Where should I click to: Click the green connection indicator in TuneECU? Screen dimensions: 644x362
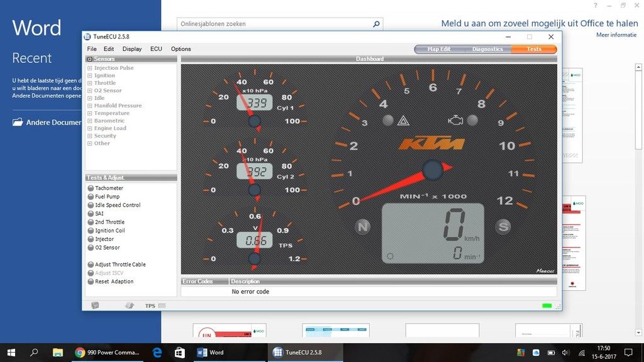pyautogui.click(x=547, y=305)
